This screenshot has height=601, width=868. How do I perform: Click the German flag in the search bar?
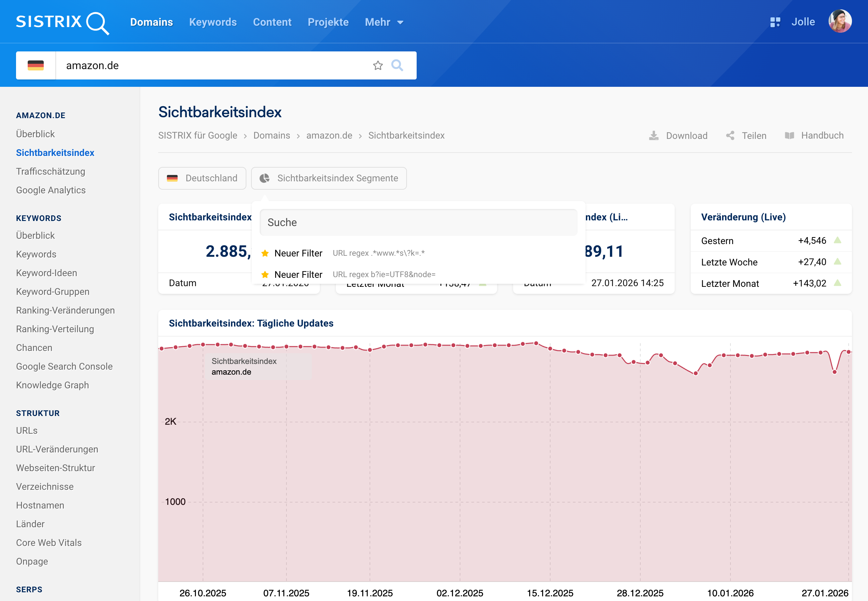click(x=36, y=65)
